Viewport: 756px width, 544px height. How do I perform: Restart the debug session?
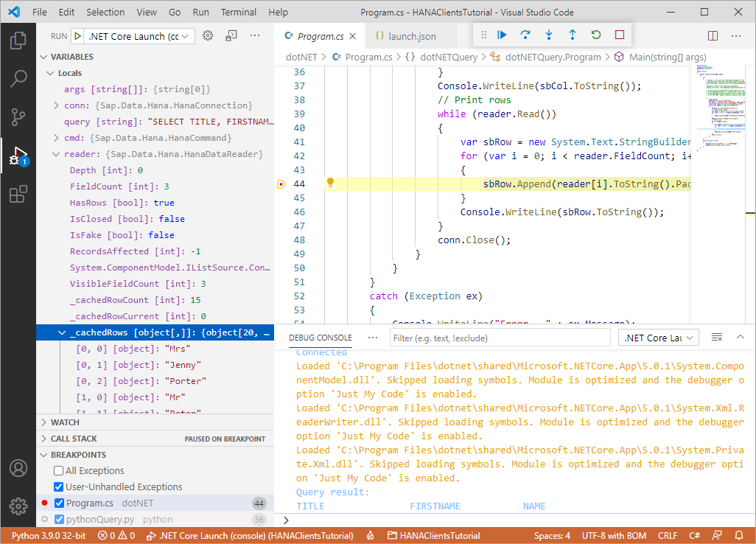coord(596,35)
